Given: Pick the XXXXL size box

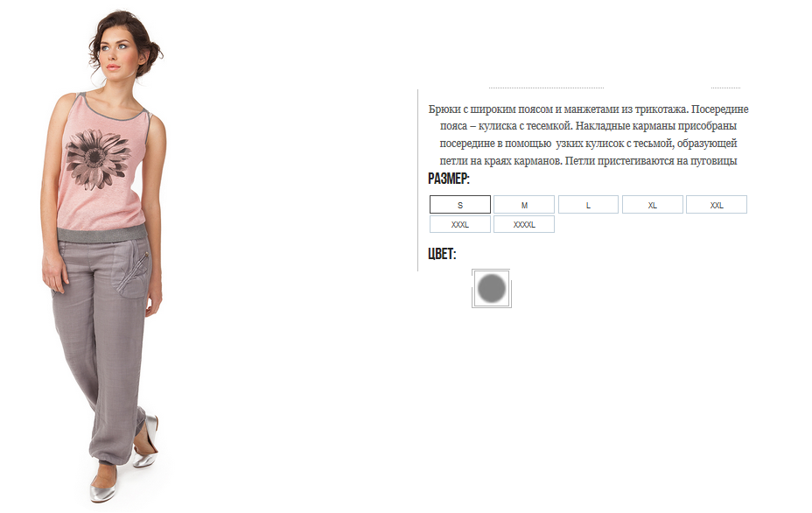Looking at the screenshot, I should [524, 224].
